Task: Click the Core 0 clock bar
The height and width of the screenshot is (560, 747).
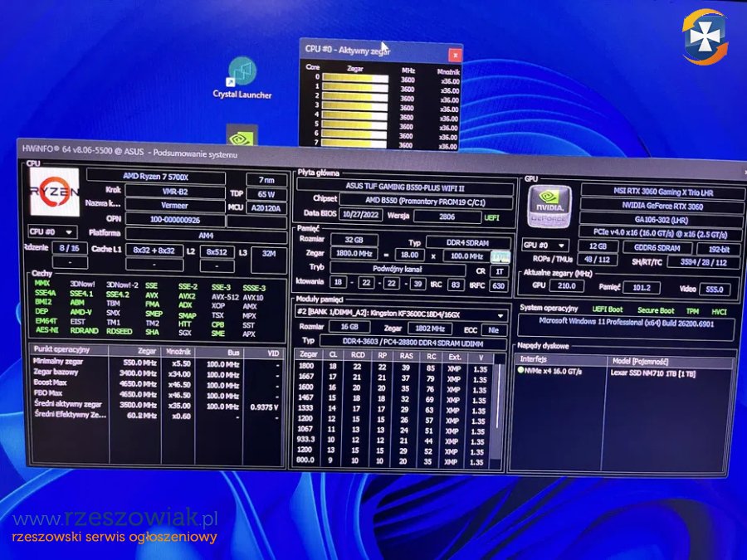Action: point(354,78)
